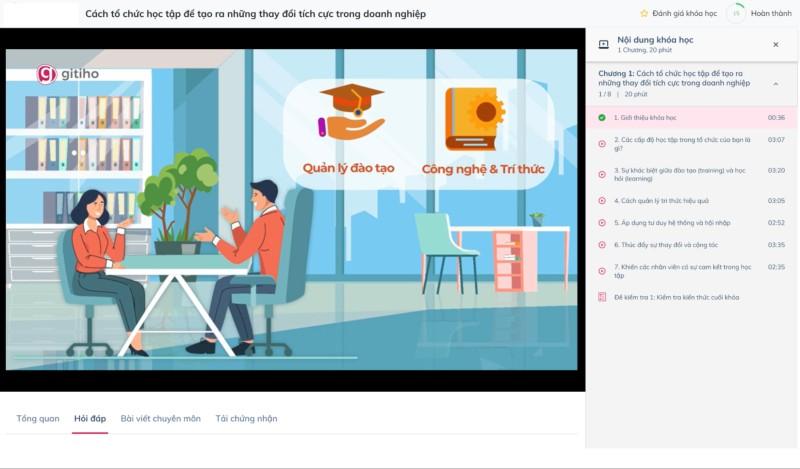Click play icon of lesson 7 Khiến các nhân viên
800x469 pixels.
coord(602,271)
